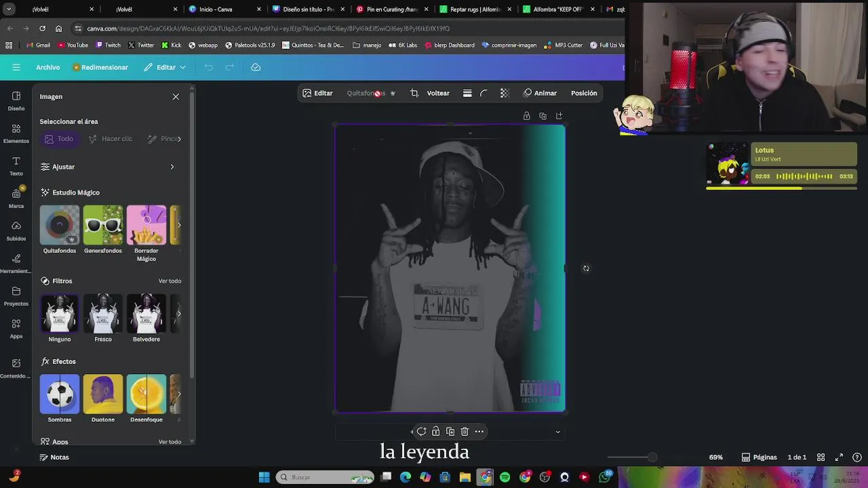Click Ver todo next to Apps
Viewport: 868px width, 488px height.
170,442
